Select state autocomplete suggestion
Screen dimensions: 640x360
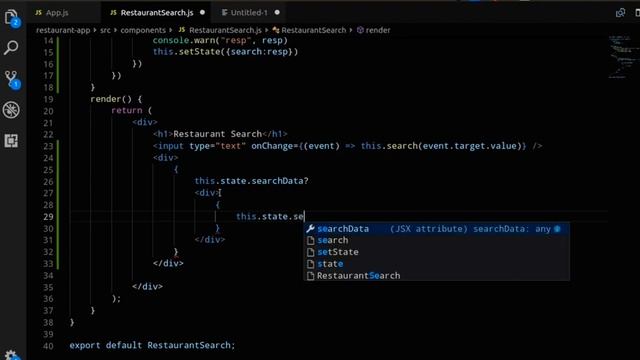437,264
